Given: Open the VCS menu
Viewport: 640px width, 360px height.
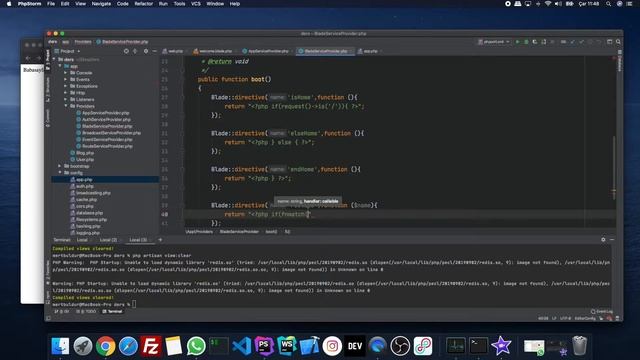Looking at the screenshot, I should point(196,4).
